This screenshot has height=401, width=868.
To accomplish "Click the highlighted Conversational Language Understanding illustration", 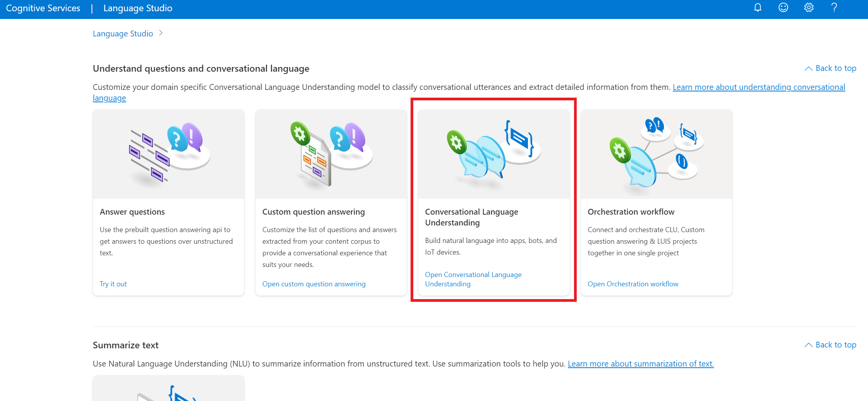I will (x=493, y=154).
